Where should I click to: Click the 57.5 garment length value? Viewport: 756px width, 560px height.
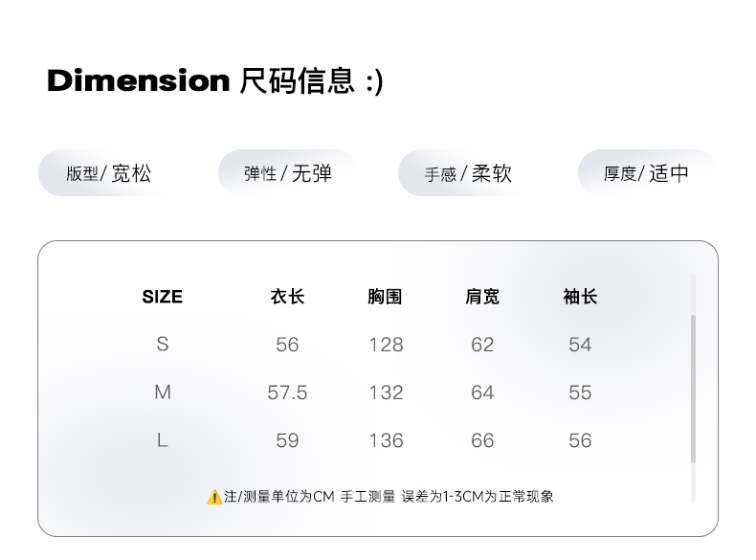(287, 392)
